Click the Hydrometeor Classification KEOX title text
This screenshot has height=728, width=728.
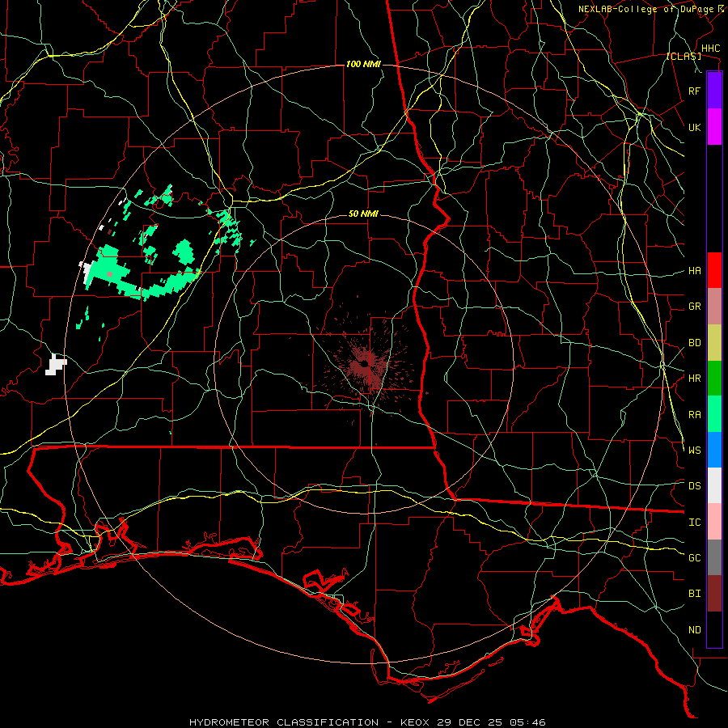[x=367, y=722]
